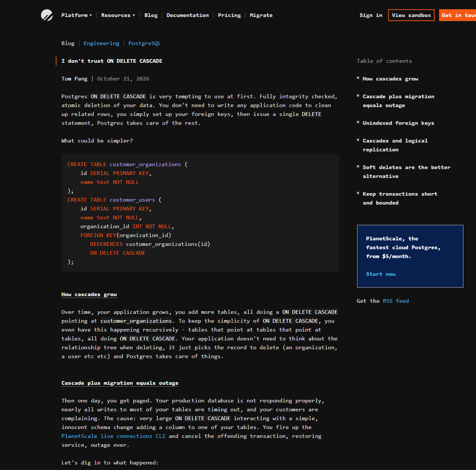Click the Start now link in promo box
Screen dimensions: 476x470
coord(381,274)
